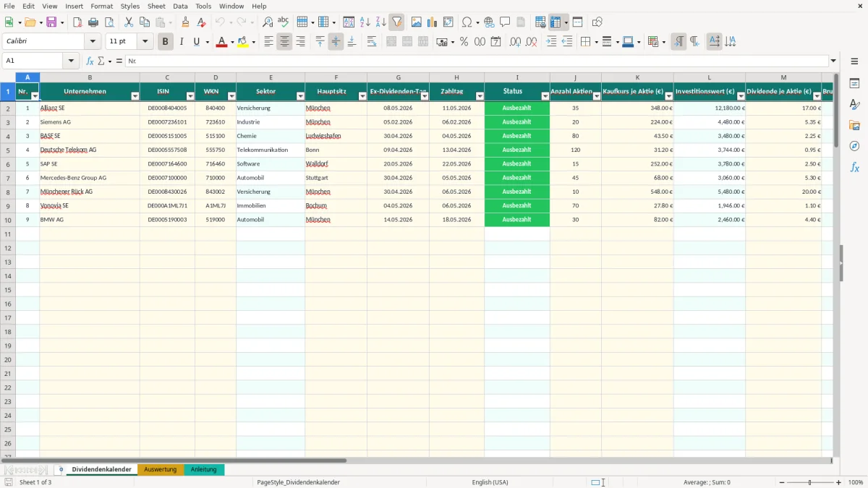Click the Insert Comment icon

pos(505,22)
